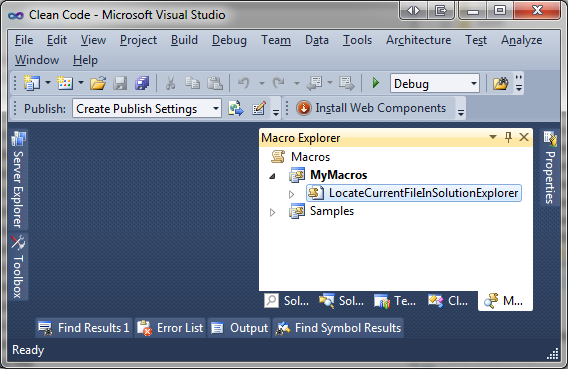The image size is (568, 369).
Task: Open the Edit menu
Action: [x=57, y=40]
